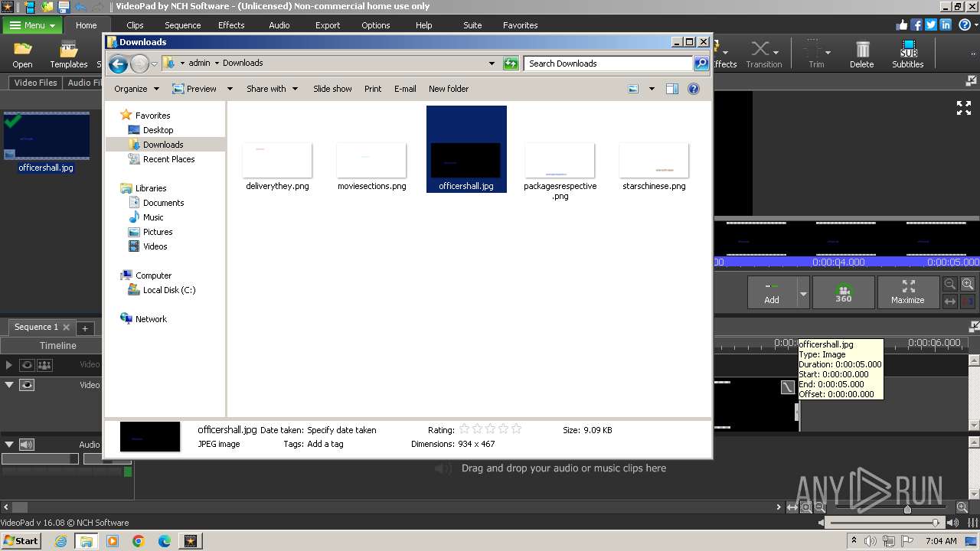Click fit-to-width double arrow icon in preview
This screenshot has width=980, height=551.
tap(950, 301)
